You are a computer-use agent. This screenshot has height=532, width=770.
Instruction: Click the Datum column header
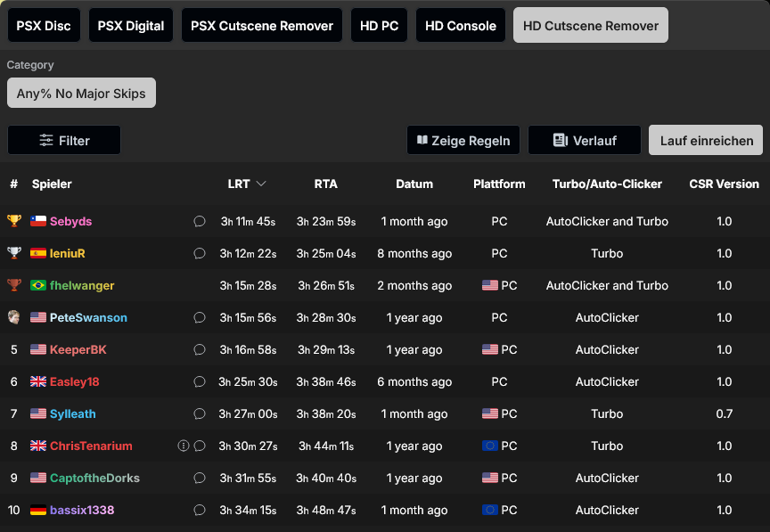(x=414, y=184)
